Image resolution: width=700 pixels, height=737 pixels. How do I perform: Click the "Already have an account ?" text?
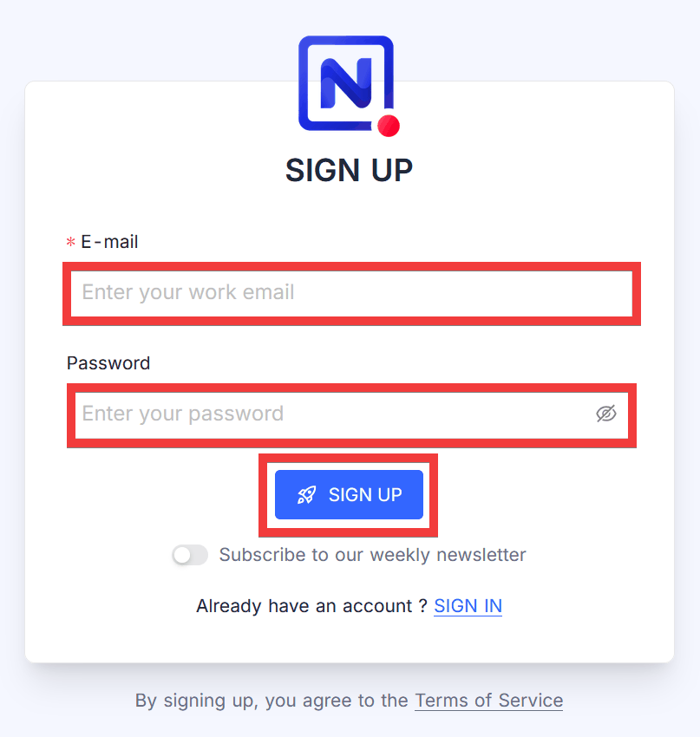[x=312, y=606]
